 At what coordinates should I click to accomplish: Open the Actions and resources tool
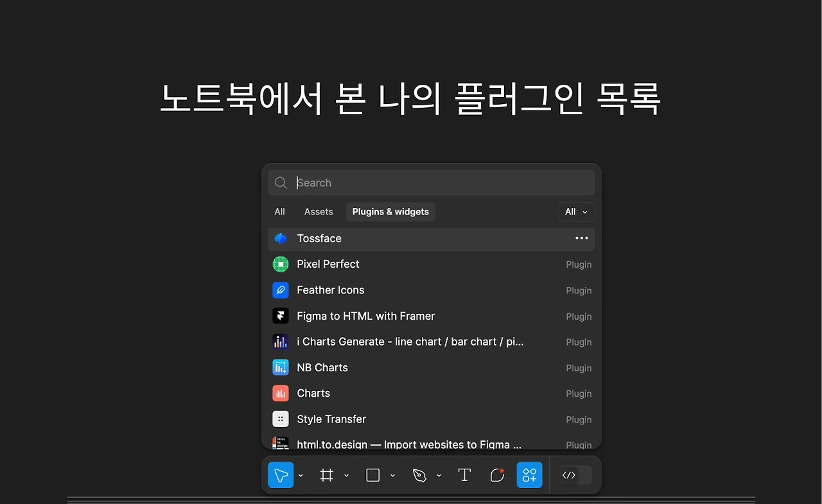pos(530,475)
